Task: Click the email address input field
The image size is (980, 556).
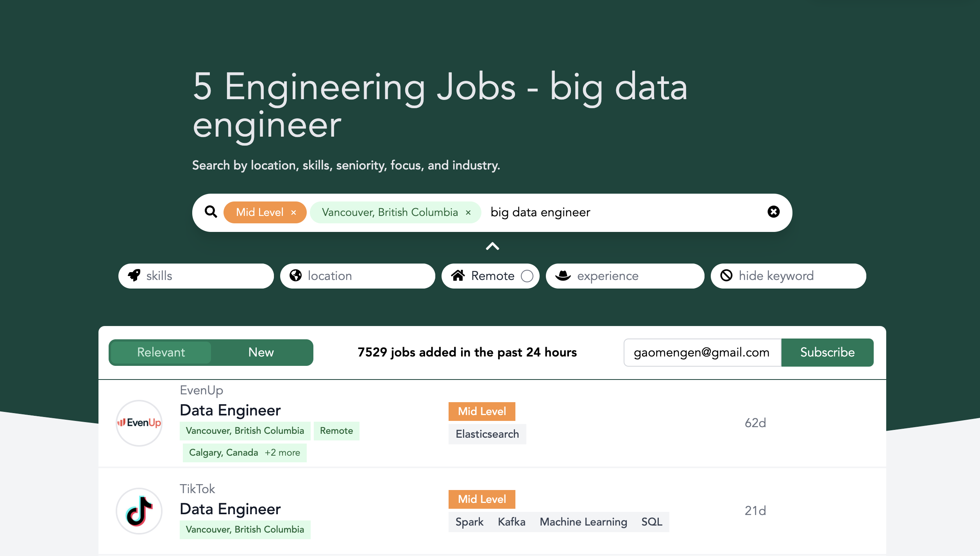Action: point(701,352)
